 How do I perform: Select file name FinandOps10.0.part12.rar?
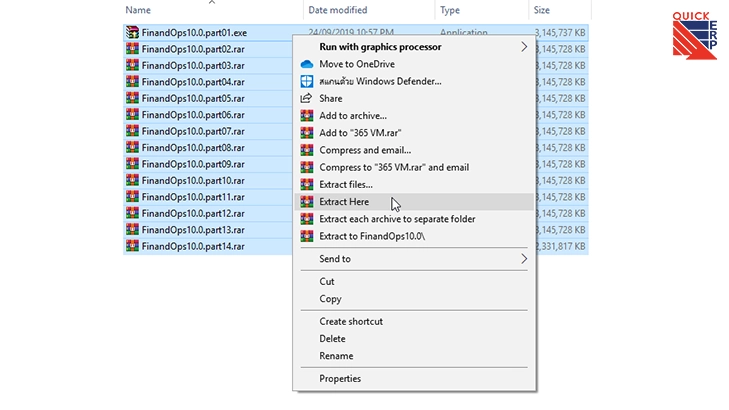[x=193, y=213]
